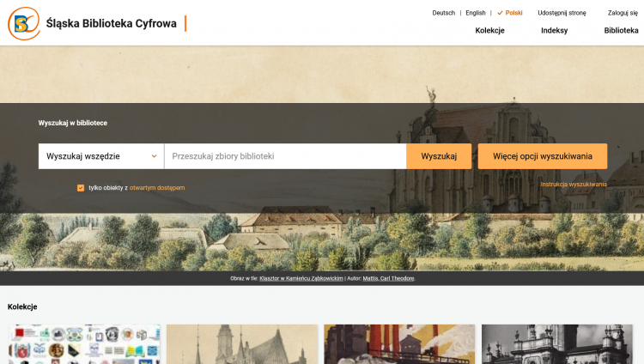
Task: Click the Kolekcje section heading
Action: tap(22, 306)
